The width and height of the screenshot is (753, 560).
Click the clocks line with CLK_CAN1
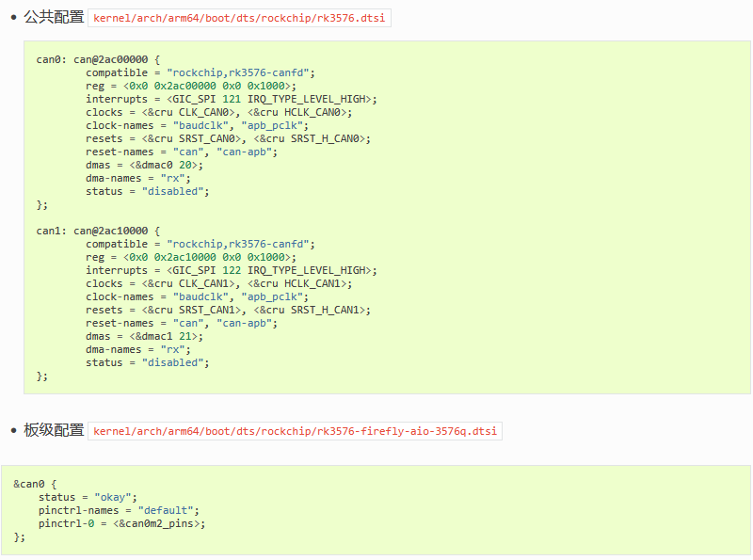click(x=219, y=284)
